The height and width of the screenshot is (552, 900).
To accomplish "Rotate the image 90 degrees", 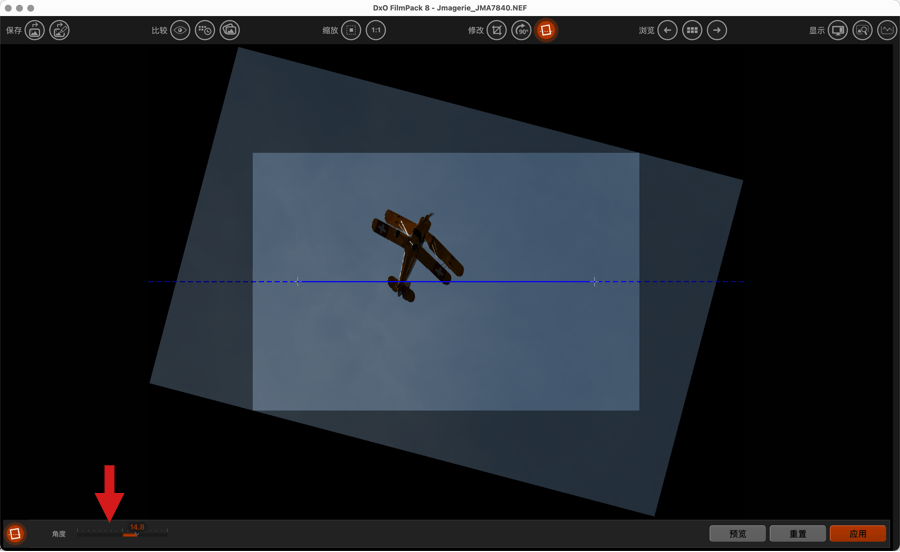I will click(x=522, y=31).
